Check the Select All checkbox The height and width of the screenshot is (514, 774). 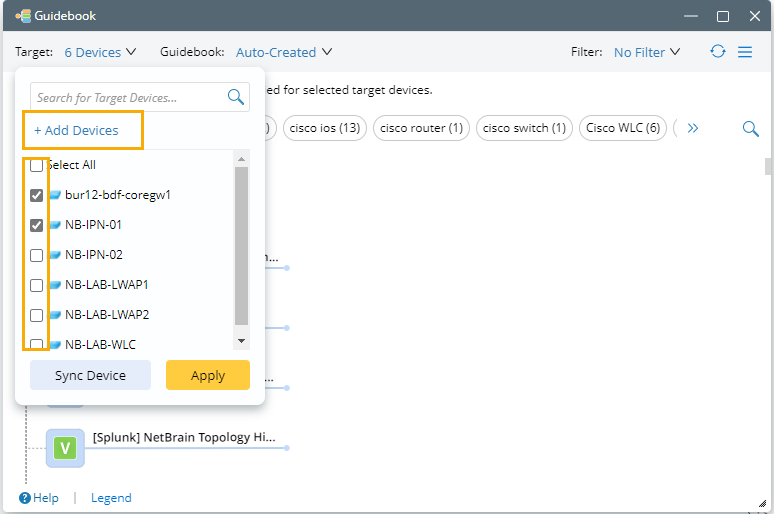pos(36,165)
